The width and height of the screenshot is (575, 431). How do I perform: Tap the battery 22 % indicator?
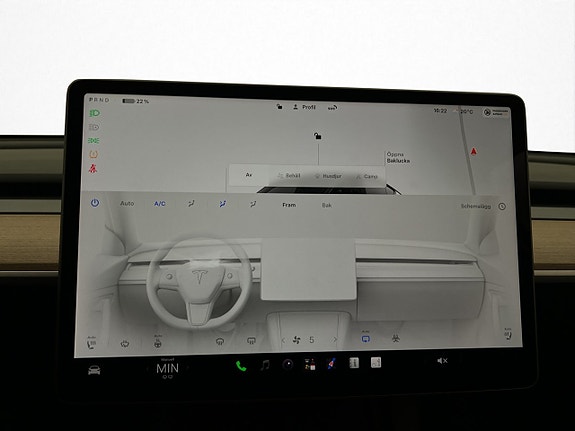[136, 101]
